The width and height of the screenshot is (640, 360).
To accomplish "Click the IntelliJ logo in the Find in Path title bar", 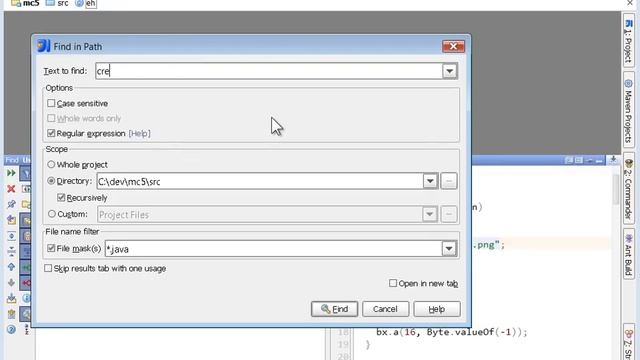I will (x=44, y=46).
